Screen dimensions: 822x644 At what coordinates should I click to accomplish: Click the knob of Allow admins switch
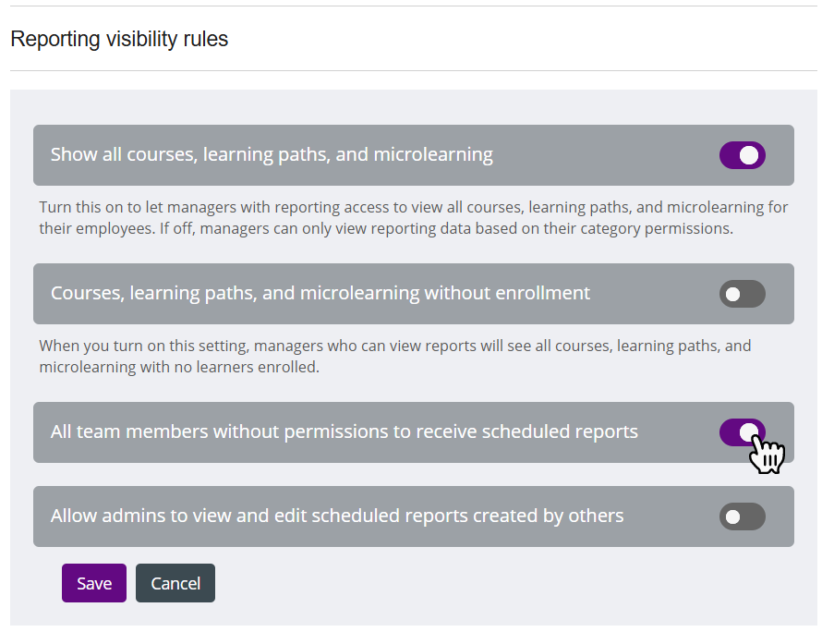(733, 516)
